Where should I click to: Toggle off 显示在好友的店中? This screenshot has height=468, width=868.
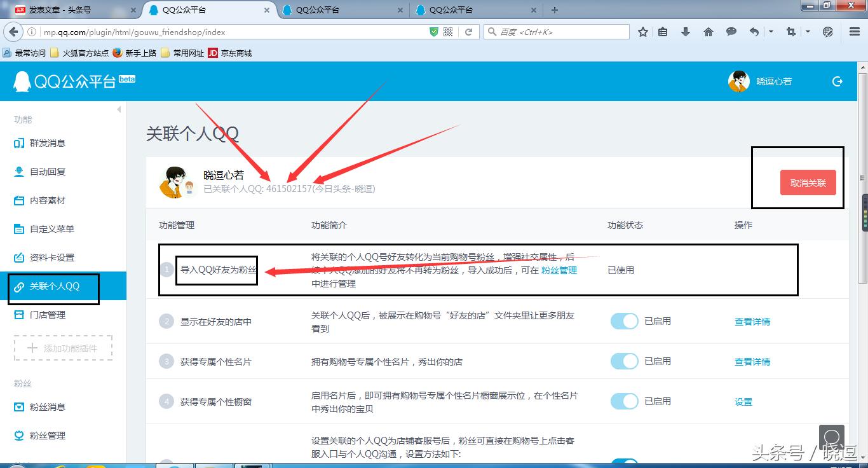(624, 321)
